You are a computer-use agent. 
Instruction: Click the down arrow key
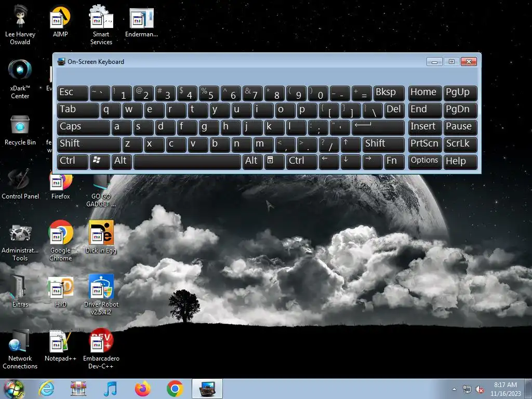pos(351,162)
